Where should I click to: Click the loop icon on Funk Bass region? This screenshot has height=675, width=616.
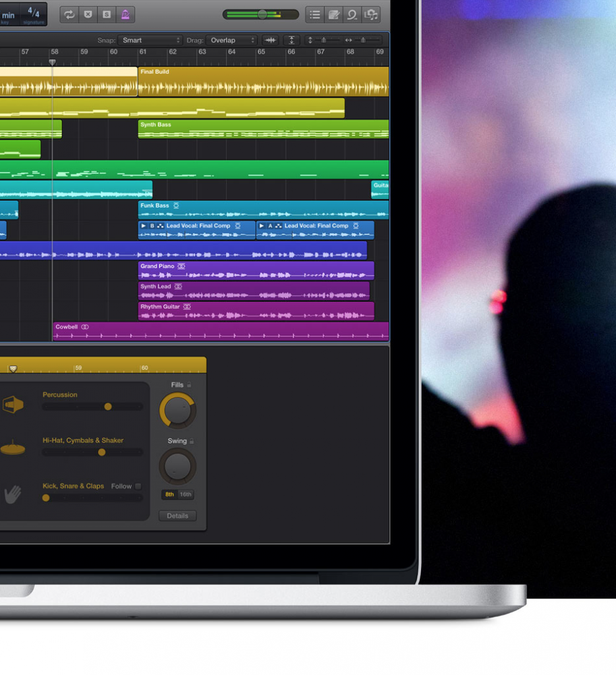click(176, 206)
